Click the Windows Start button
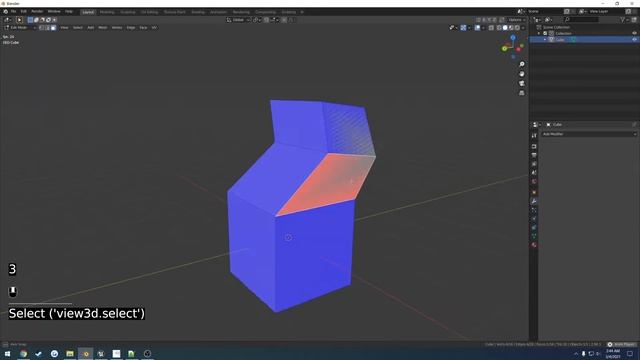This screenshot has width=640, height=360. 7,354
